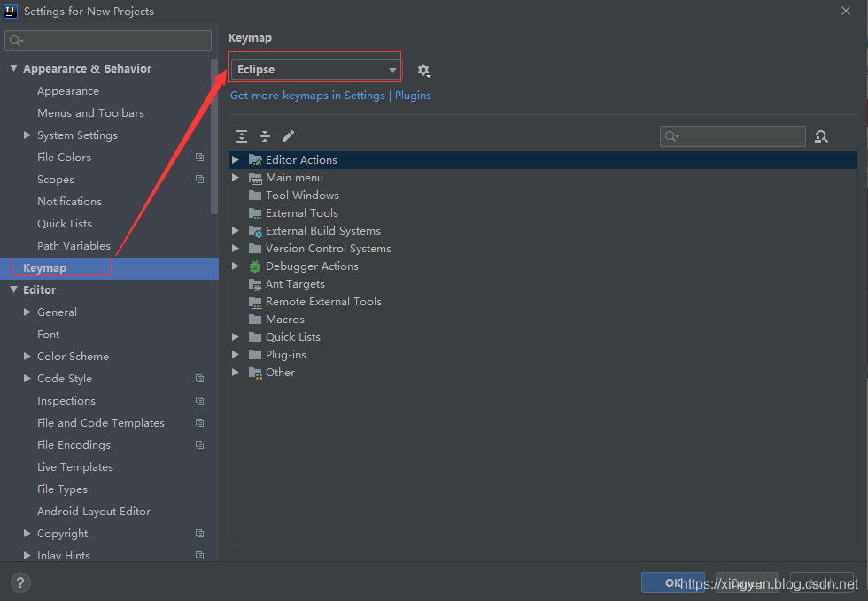Click the help question mark button
The image size is (868, 601).
pyautogui.click(x=20, y=582)
